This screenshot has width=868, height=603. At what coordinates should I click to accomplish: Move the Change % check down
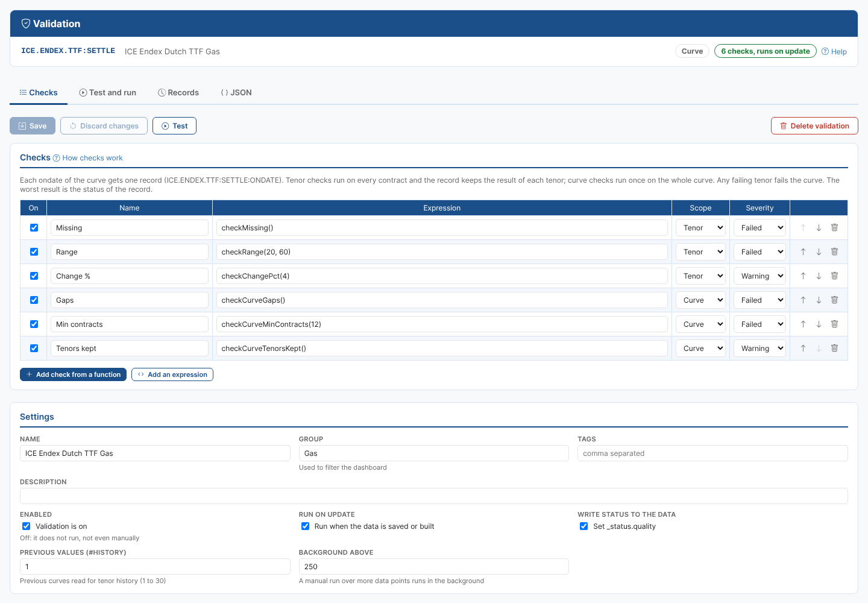(x=819, y=276)
